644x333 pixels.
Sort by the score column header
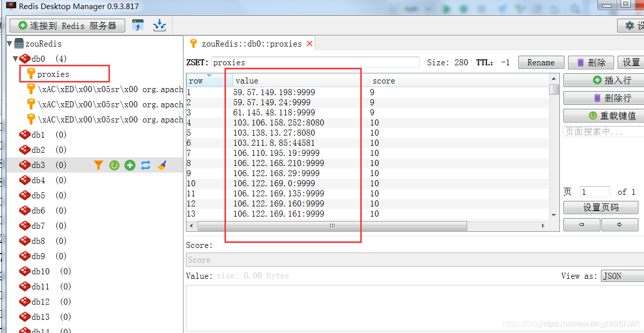point(459,80)
